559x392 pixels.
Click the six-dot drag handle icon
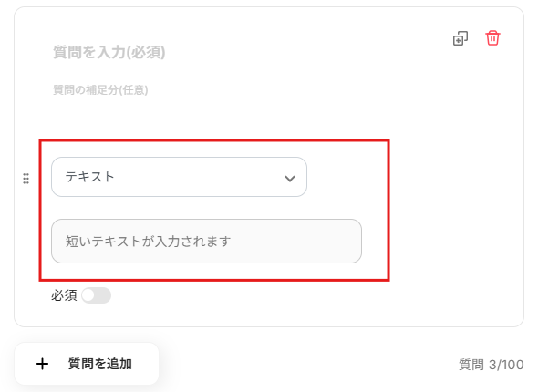tap(26, 179)
